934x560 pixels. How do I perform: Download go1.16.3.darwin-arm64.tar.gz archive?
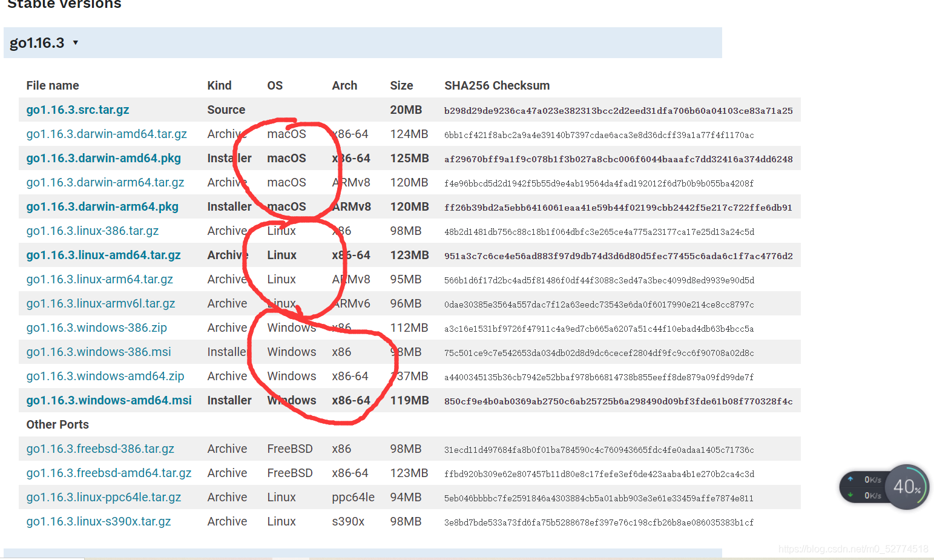click(105, 182)
